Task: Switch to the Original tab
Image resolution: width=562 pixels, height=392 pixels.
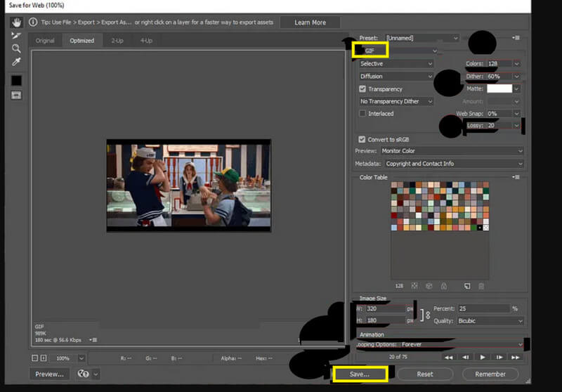Action: coord(45,41)
